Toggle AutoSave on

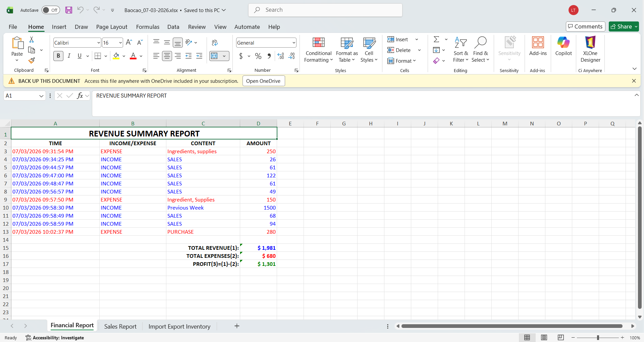point(50,10)
